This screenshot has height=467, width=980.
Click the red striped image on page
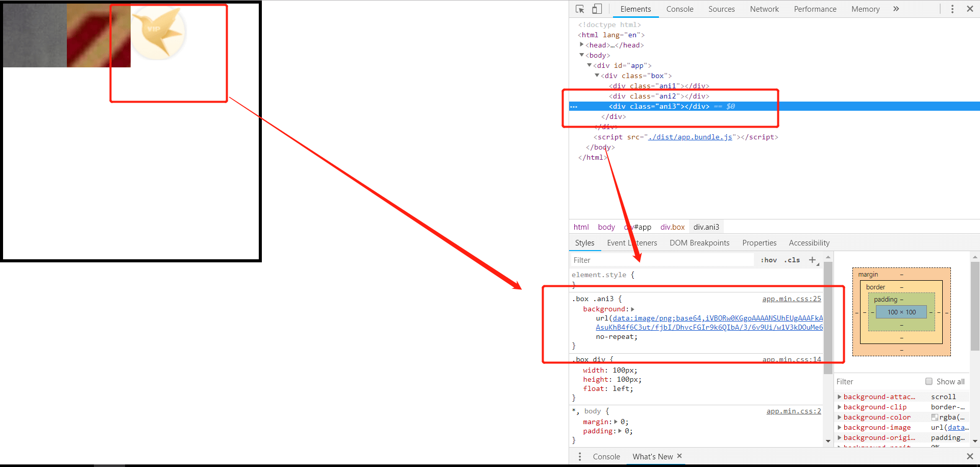[x=99, y=35]
